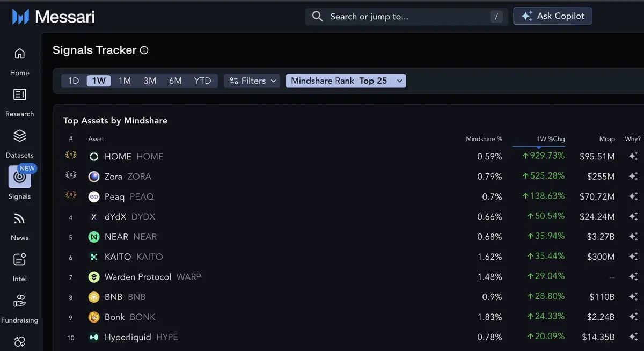Image resolution: width=644 pixels, height=351 pixels.
Task: Go to News in sidebar
Action: point(19,226)
